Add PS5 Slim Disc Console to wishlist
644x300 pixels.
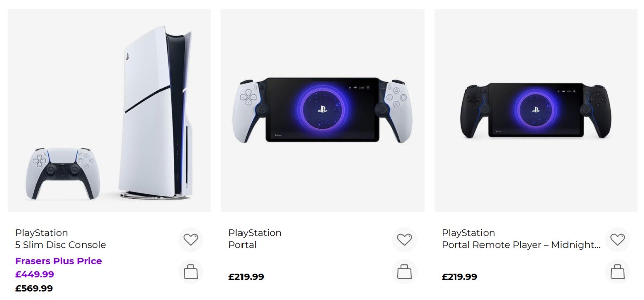point(191,240)
